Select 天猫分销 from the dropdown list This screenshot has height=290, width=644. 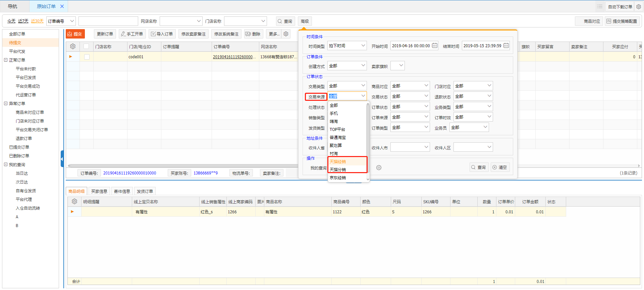coord(338,169)
